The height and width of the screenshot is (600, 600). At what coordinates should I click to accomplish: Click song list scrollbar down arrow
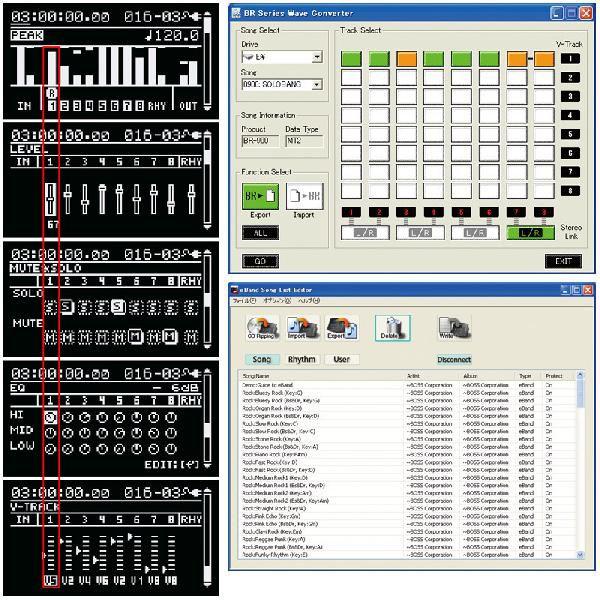click(x=580, y=554)
